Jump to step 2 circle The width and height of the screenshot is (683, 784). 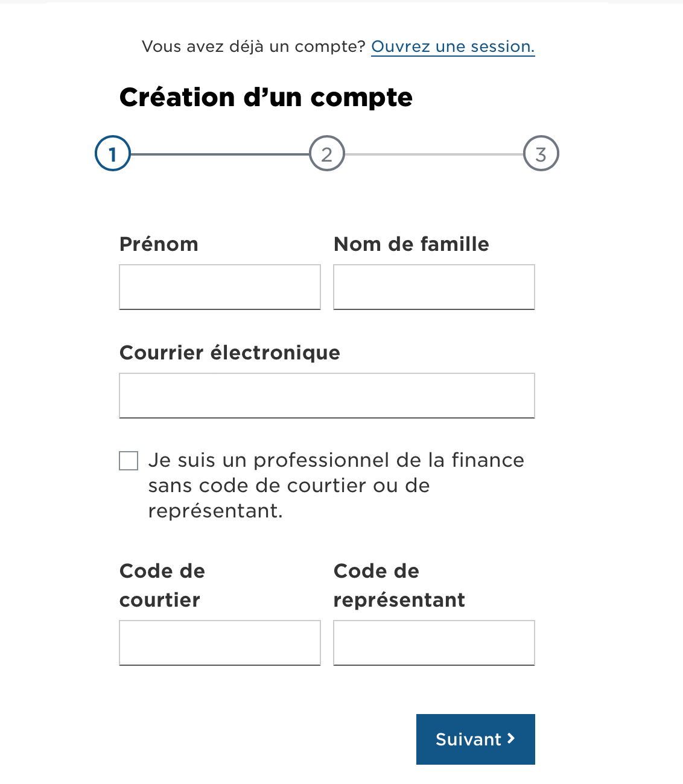[x=327, y=154]
